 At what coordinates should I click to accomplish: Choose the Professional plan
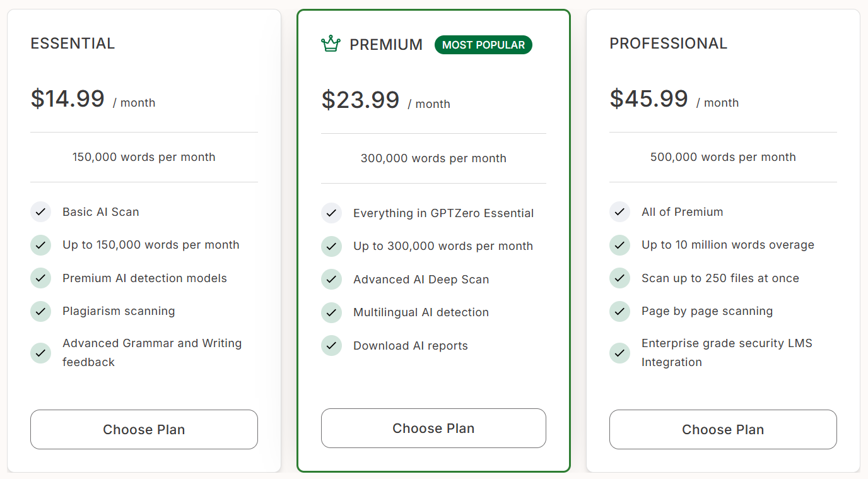coord(723,430)
